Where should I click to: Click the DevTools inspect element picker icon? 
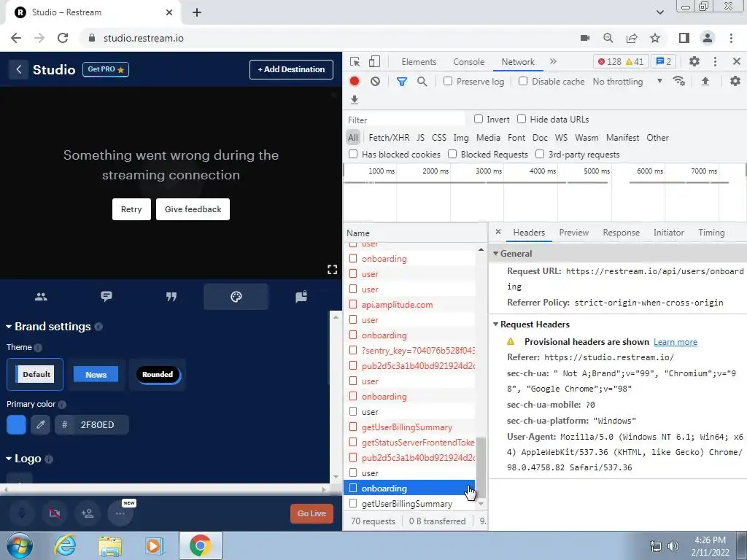click(355, 62)
